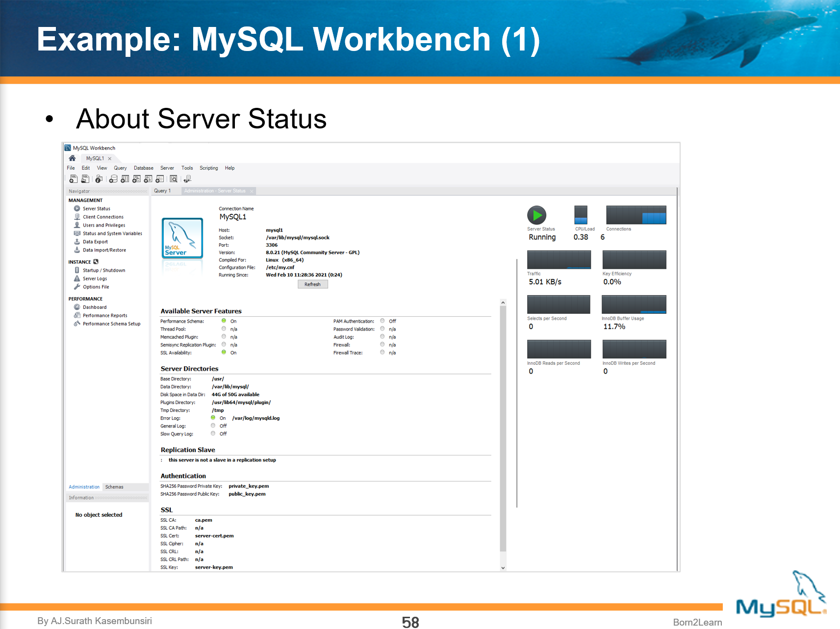
Task: Click the SSL Availability status indicator
Action: (x=224, y=352)
